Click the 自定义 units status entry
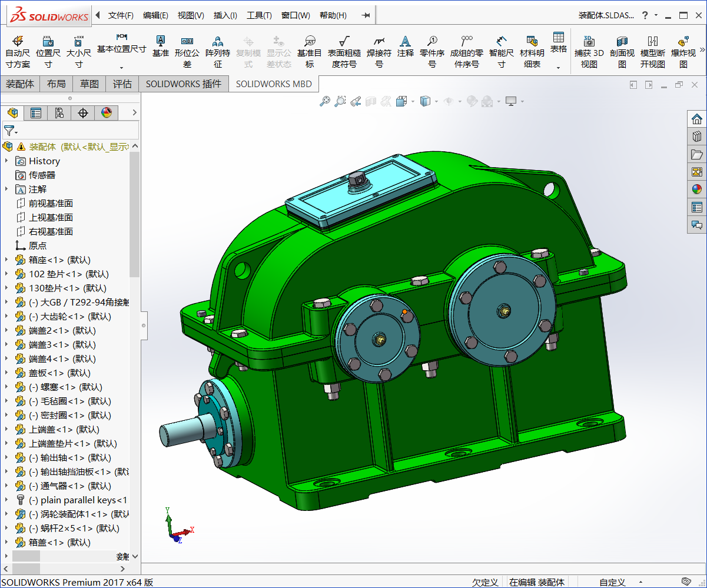707x588 pixels. click(612, 582)
